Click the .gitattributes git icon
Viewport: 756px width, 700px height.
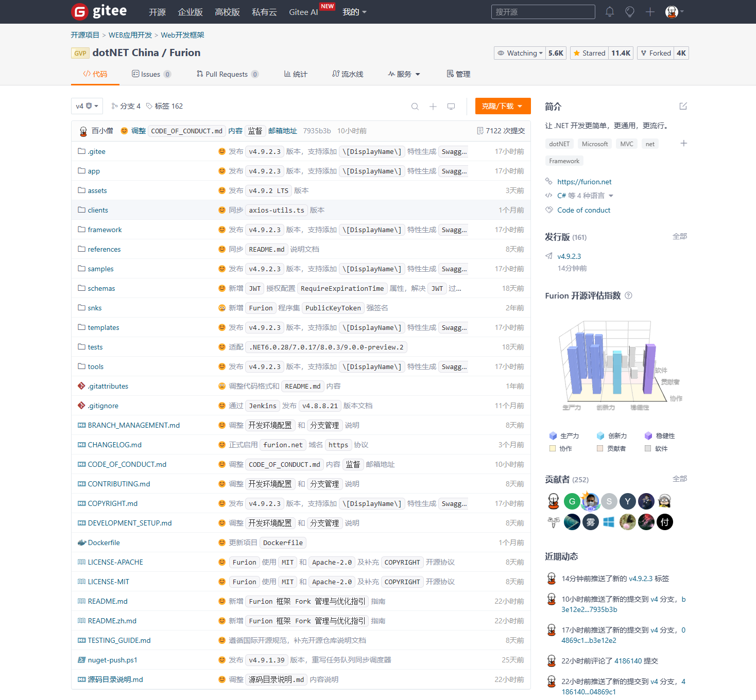81,386
